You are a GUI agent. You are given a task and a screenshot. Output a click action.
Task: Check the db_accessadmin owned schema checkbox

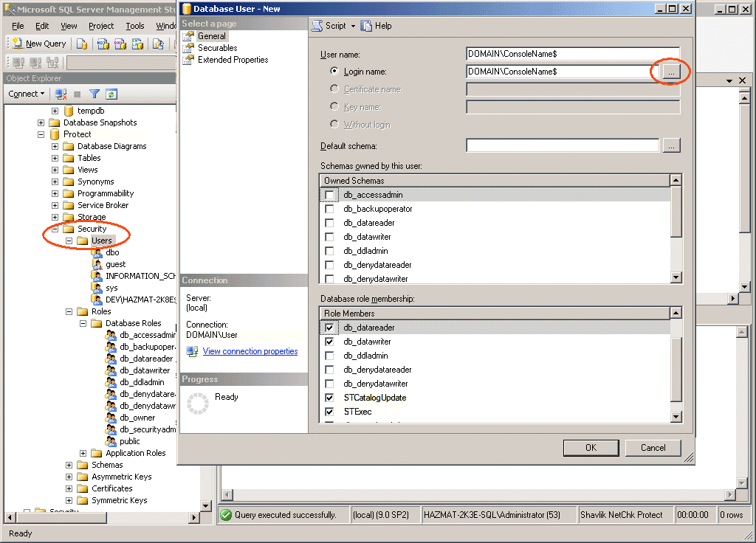click(329, 195)
